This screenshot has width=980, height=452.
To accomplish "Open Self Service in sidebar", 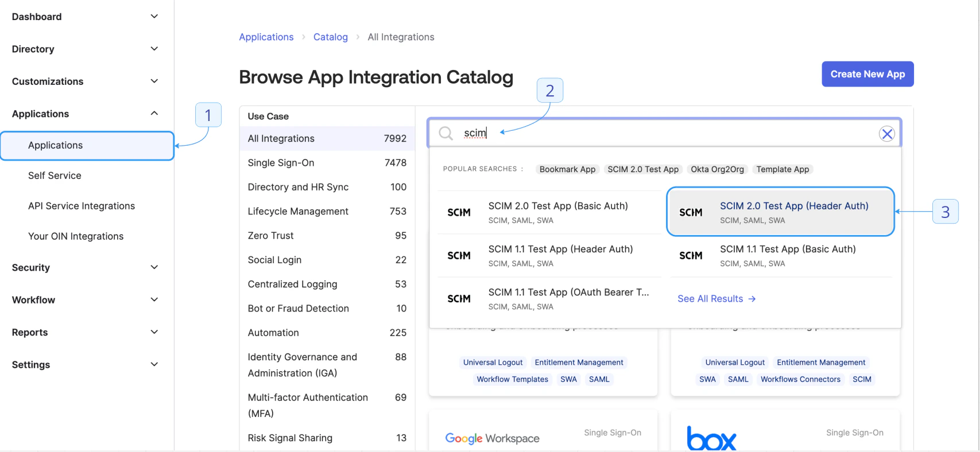I will pos(55,176).
